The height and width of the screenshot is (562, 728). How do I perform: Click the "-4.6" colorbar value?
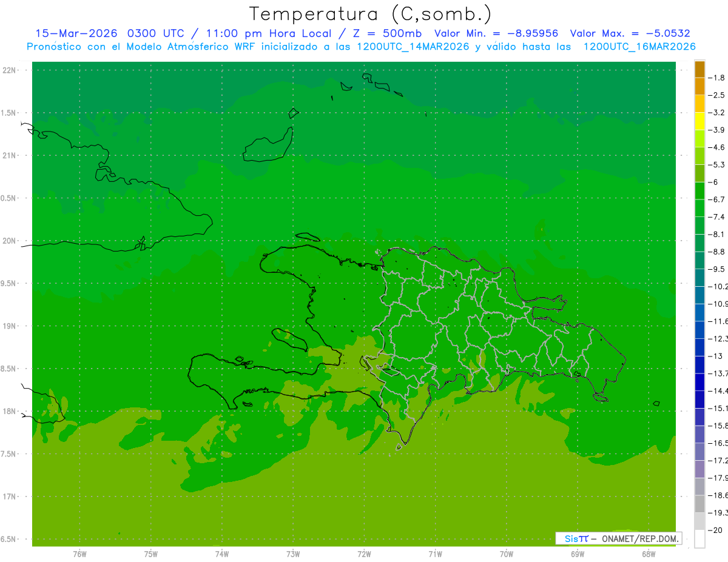tap(716, 147)
